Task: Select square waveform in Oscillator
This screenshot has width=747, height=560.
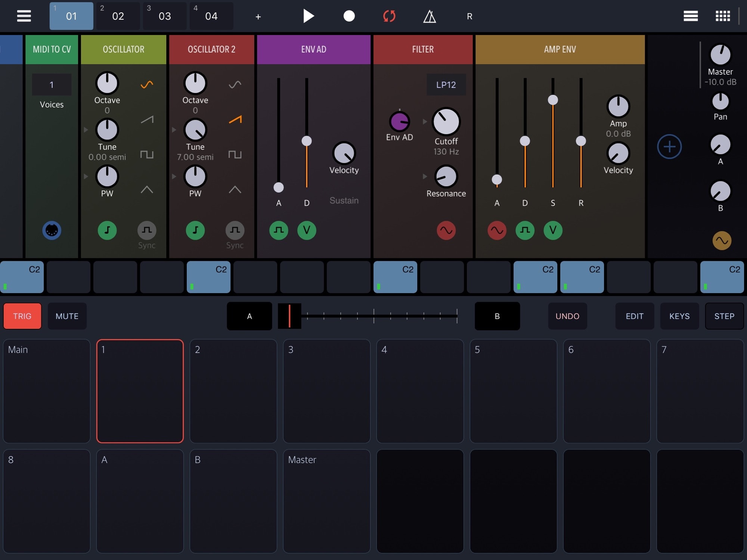Action: (147, 154)
